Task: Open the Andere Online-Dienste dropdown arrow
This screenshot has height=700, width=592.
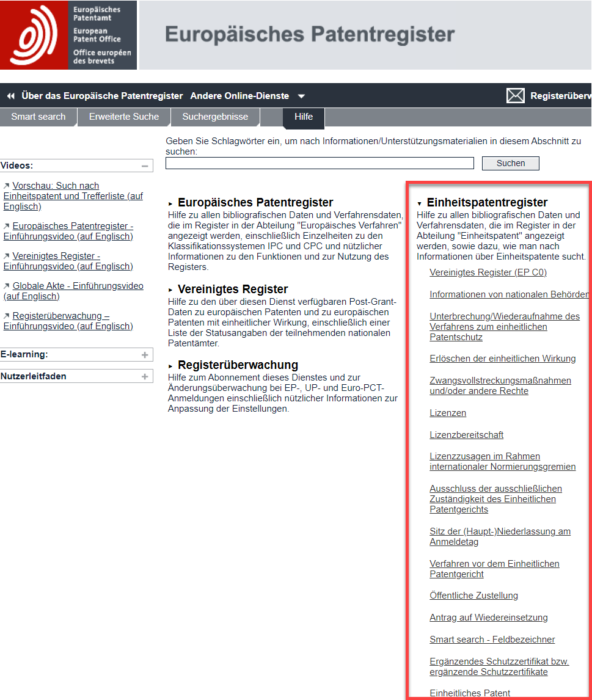Action: [x=301, y=96]
